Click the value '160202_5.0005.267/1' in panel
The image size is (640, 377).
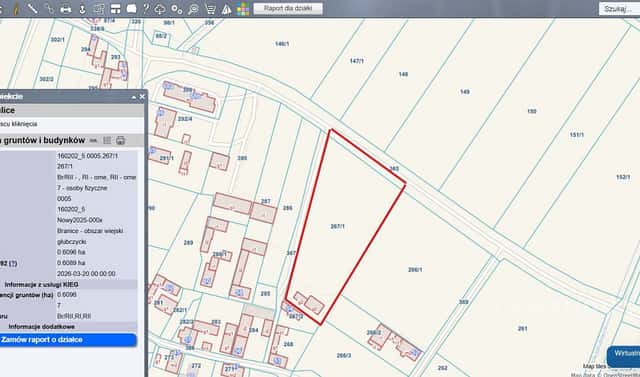[88, 156]
